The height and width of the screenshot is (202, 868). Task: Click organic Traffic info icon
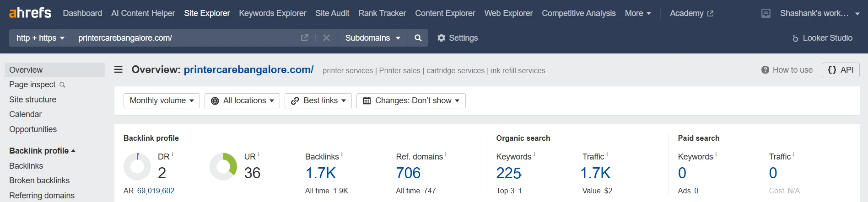click(x=607, y=154)
